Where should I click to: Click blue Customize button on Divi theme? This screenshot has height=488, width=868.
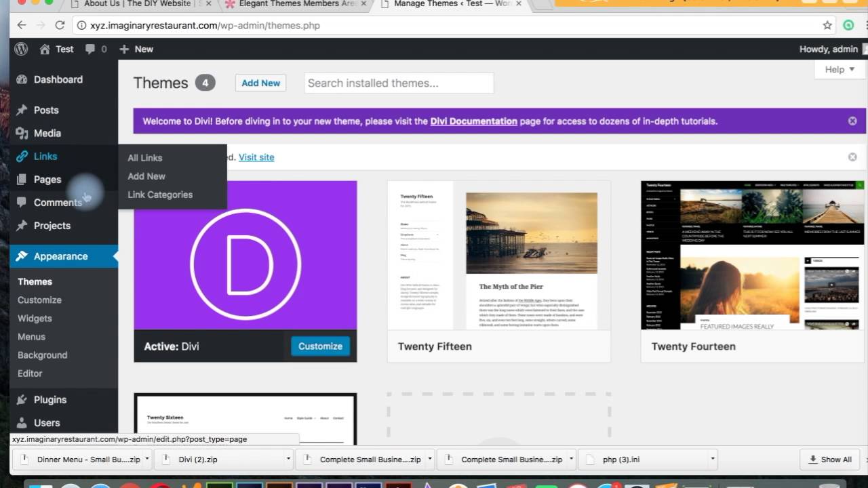point(320,346)
